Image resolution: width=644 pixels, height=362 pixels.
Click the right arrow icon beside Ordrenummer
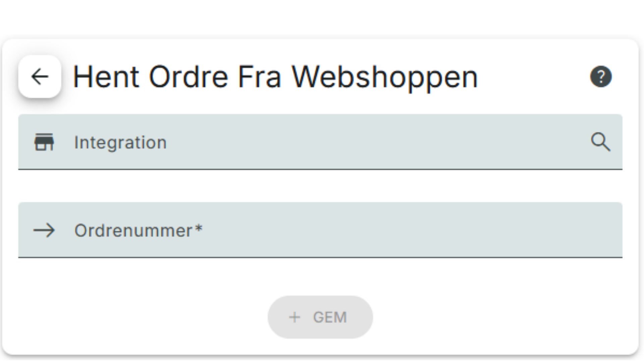point(44,230)
